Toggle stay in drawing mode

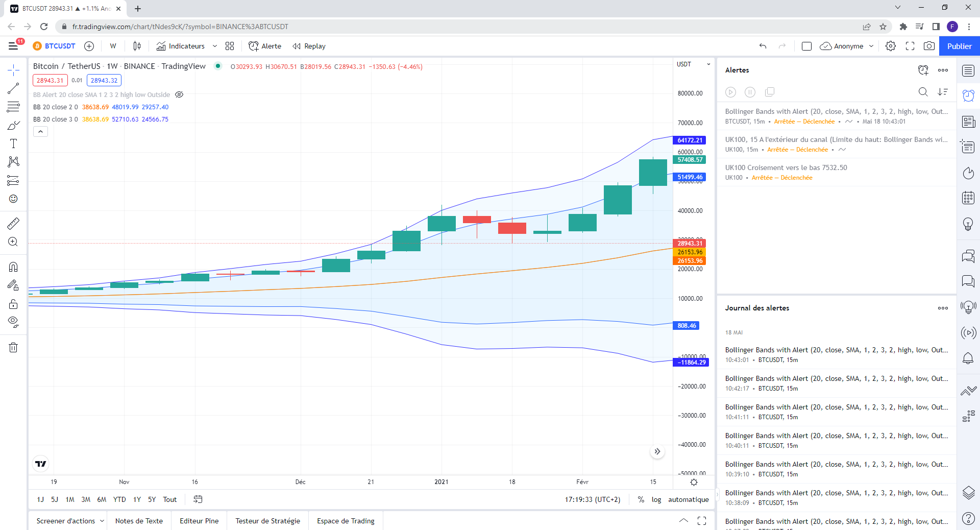pyautogui.click(x=13, y=285)
